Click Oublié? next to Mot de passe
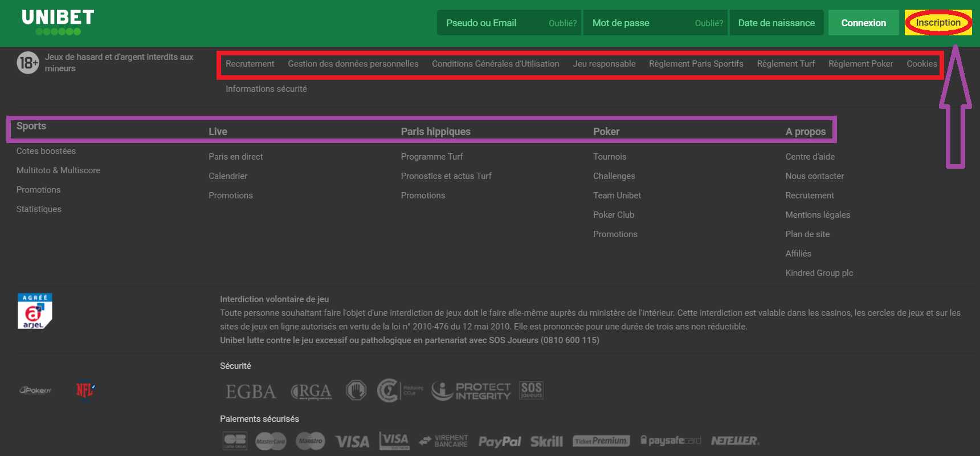 (x=709, y=23)
